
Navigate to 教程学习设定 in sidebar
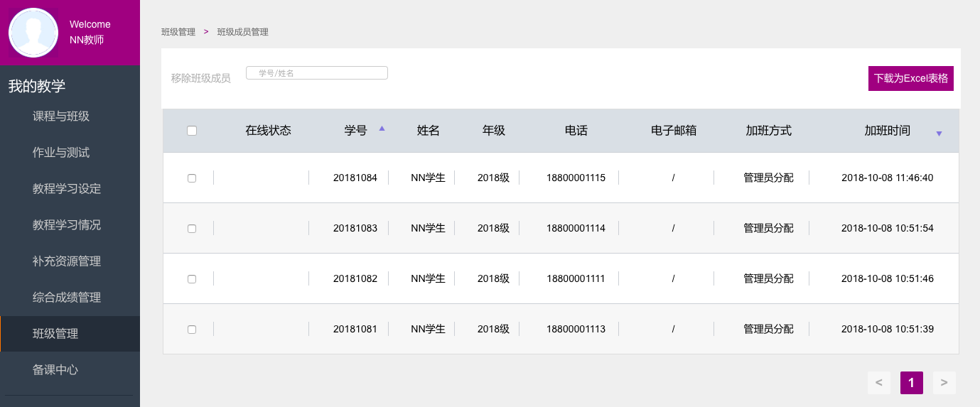(67, 189)
